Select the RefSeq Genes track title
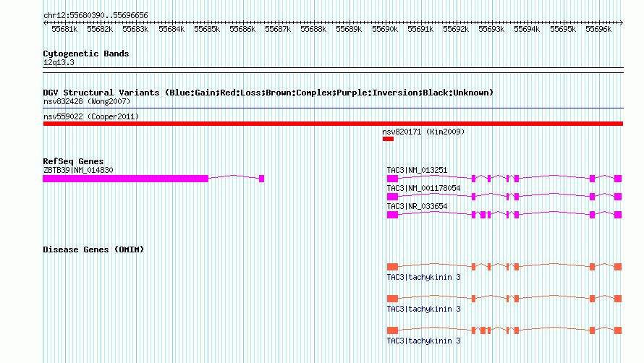The height and width of the screenshot is (363, 644). point(73,161)
